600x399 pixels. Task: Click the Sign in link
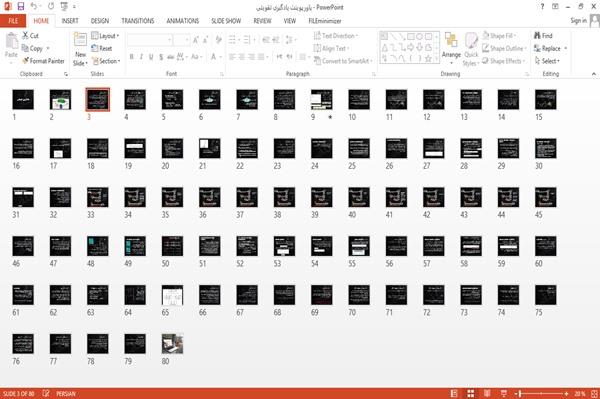click(578, 21)
